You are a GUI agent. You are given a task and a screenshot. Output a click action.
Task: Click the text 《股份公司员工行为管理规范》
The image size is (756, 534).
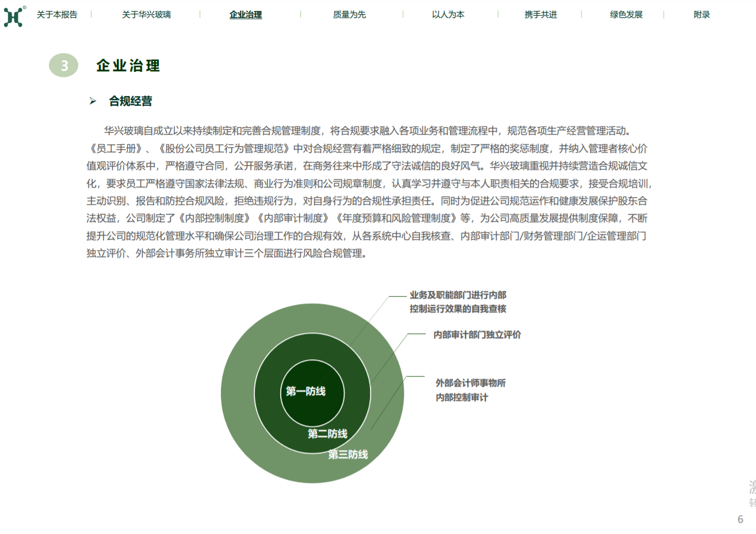pyautogui.click(x=224, y=148)
